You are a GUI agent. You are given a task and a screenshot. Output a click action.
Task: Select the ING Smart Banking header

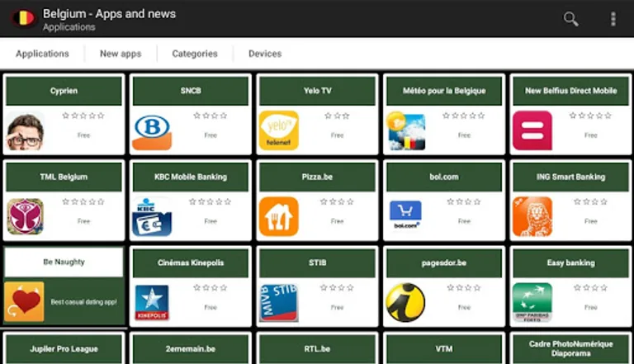coord(571,177)
